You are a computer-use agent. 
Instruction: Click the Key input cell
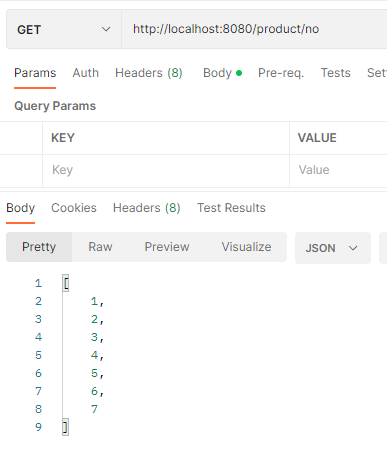(166, 170)
